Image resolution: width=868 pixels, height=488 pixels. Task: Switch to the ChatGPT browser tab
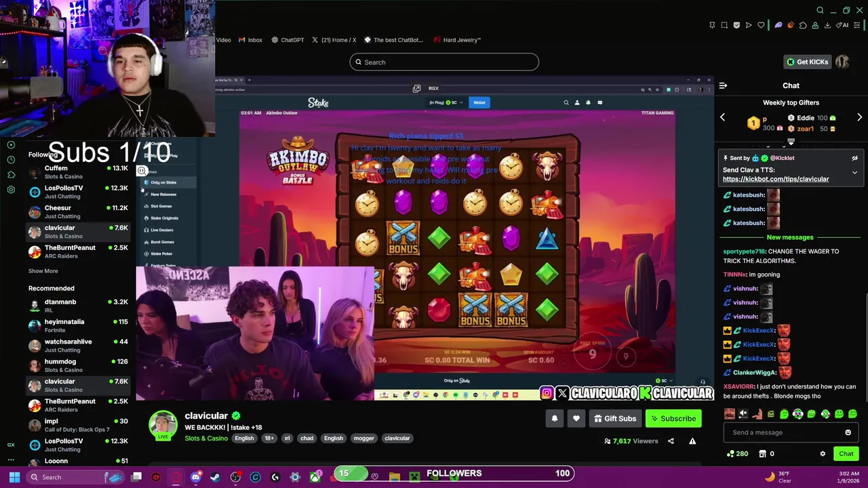click(288, 40)
